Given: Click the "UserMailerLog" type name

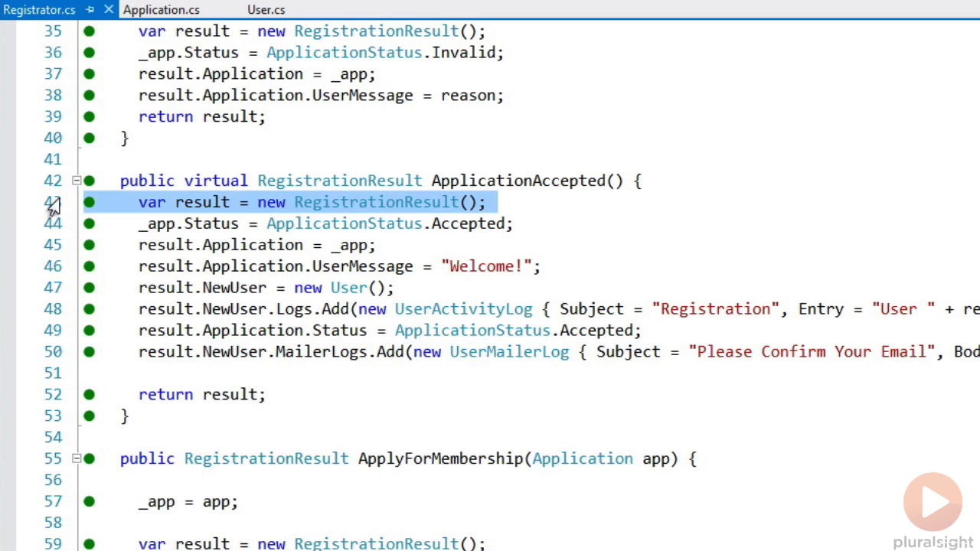Looking at the screenshot, I should point(509,352).
